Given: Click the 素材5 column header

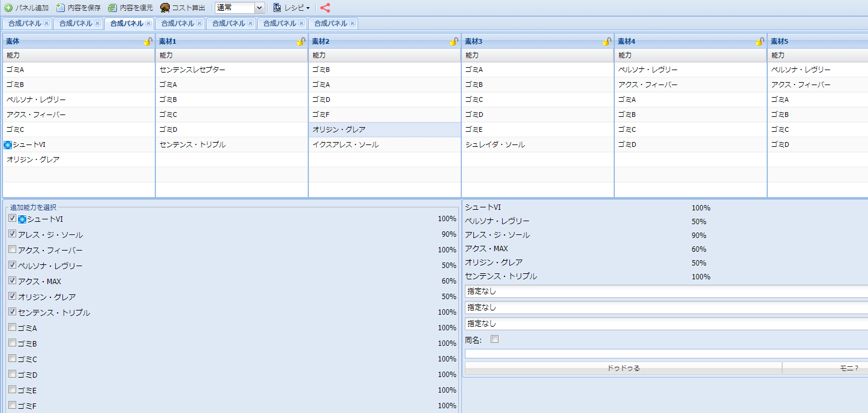Looking at the screenshot, I should (818, 41).
